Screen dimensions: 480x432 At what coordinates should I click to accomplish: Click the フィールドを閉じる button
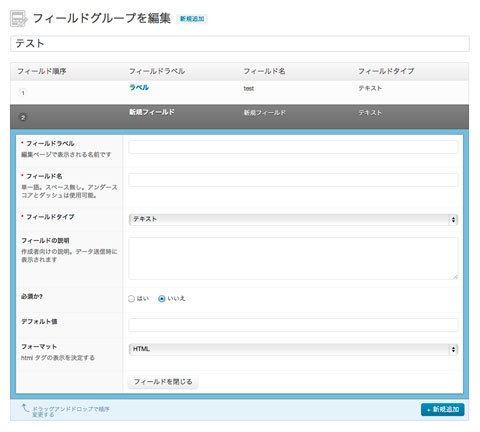tap(163, 382)
